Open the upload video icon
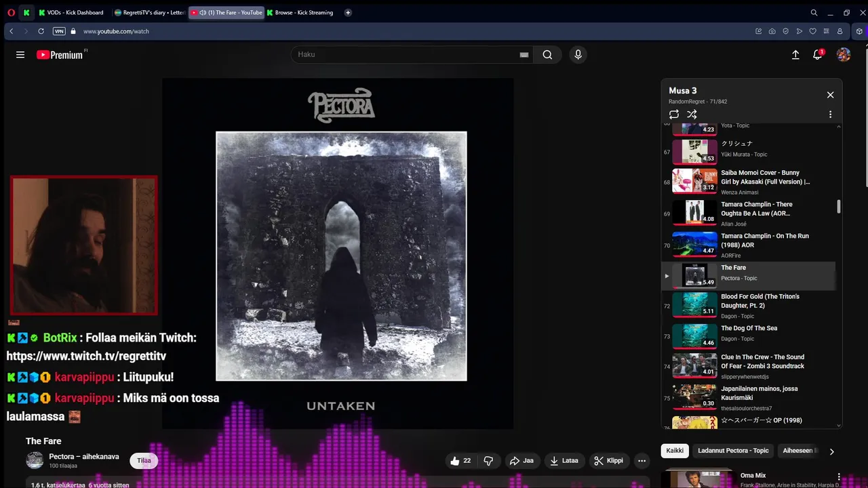The width and height of the screenshot is (868, 488). (x=795, y=55)
